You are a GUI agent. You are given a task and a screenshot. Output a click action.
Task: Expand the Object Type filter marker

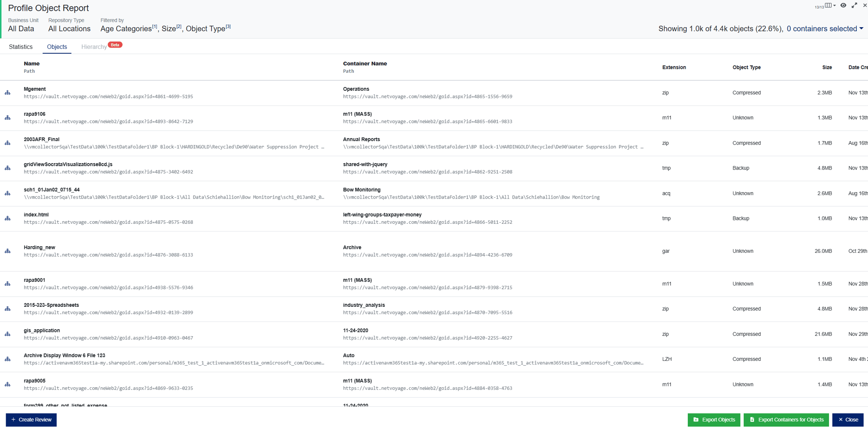coord(228,26)
